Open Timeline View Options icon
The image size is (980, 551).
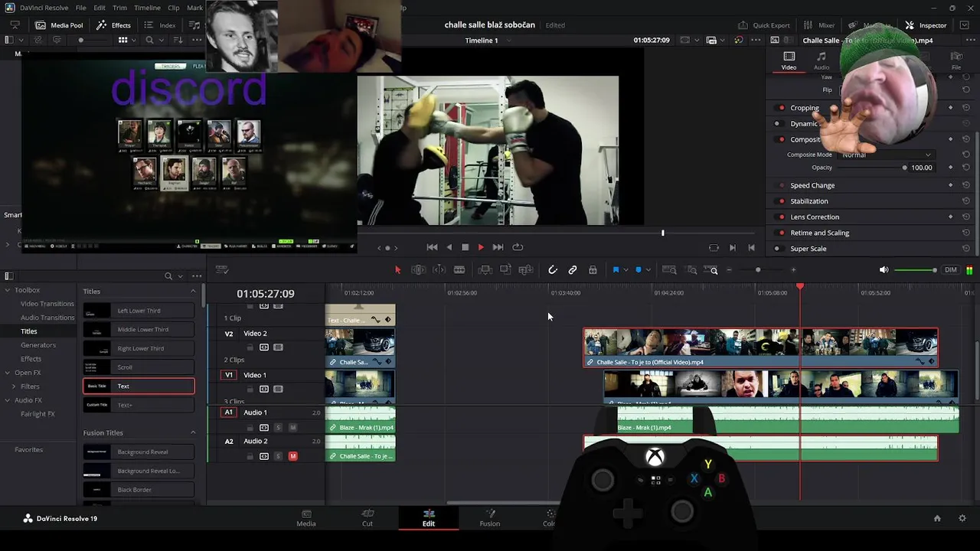coord(222,269)
